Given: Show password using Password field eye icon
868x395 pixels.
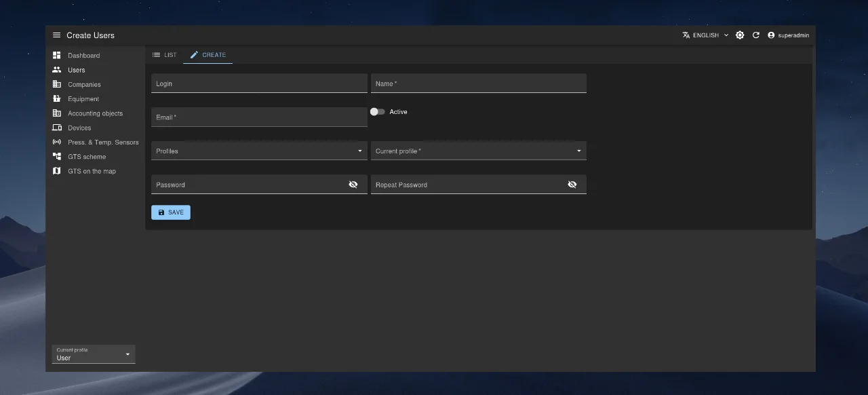Looking at the screenshot, I should coord(353,185).
